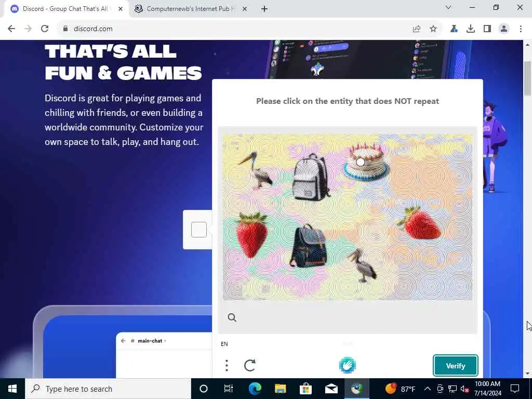Tick the captcha checkbox beside the challenge

pos(199,230)
